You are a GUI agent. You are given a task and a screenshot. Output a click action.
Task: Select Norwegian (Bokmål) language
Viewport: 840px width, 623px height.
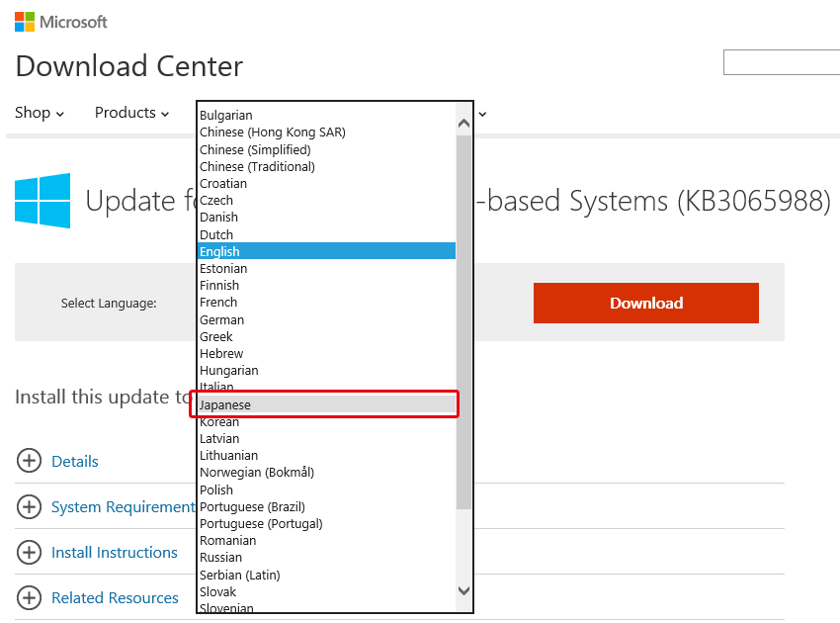(x=327, y=473)
